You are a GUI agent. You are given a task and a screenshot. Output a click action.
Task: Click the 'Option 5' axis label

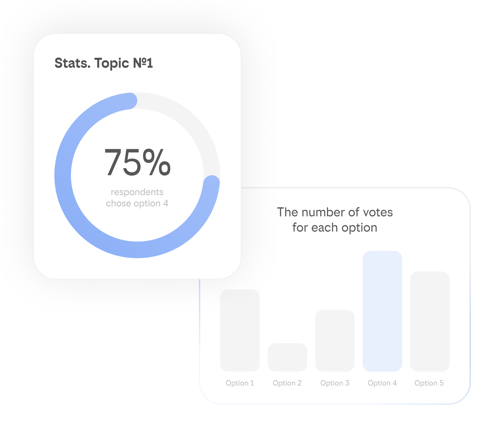click(x=429, y=383)
